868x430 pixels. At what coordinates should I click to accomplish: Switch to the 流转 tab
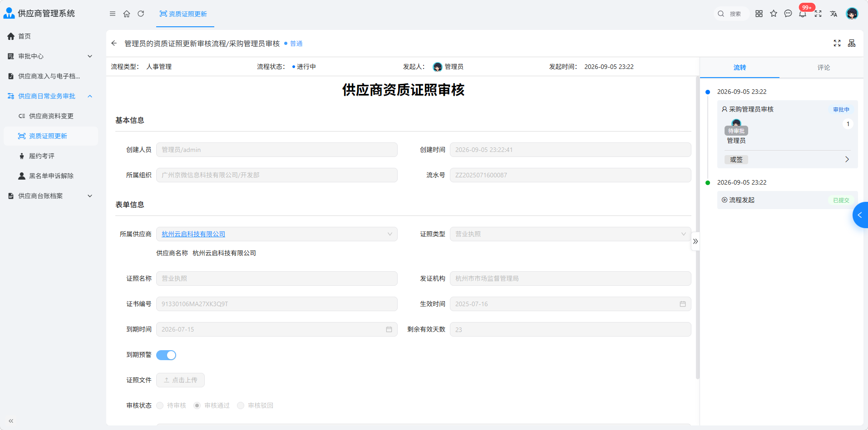click(740, 68)
